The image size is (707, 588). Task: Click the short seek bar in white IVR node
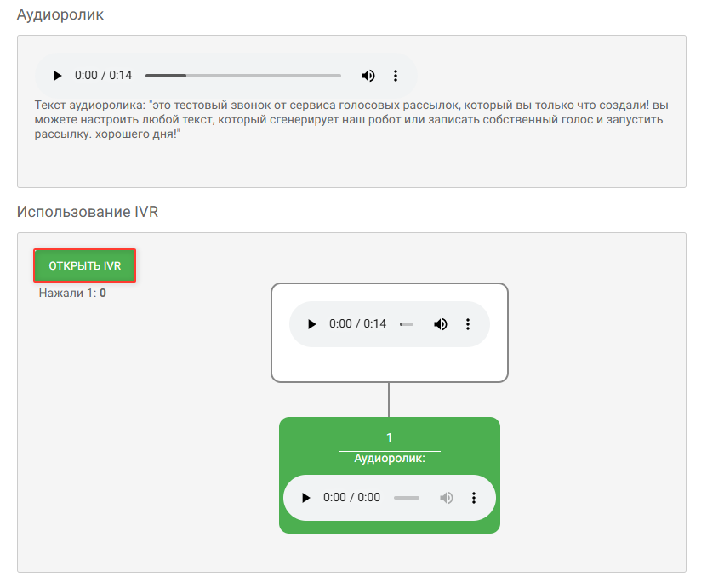pos(407,324)
